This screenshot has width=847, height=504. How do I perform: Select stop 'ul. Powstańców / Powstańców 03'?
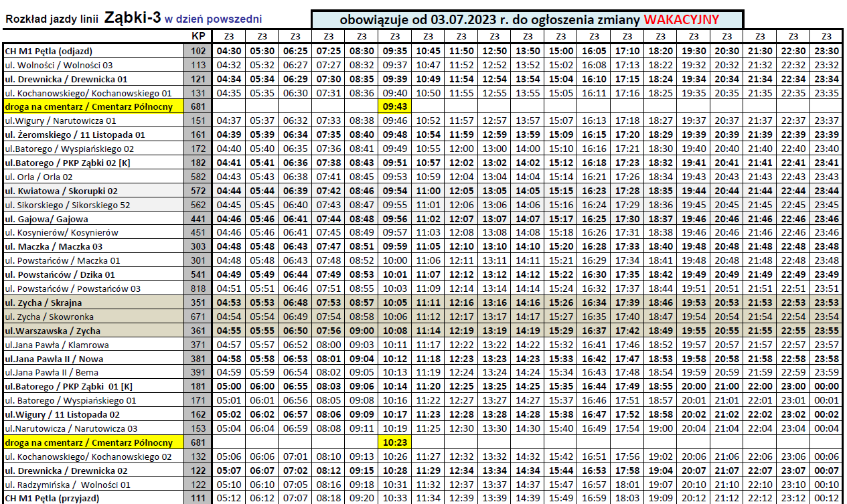[73, 288]
